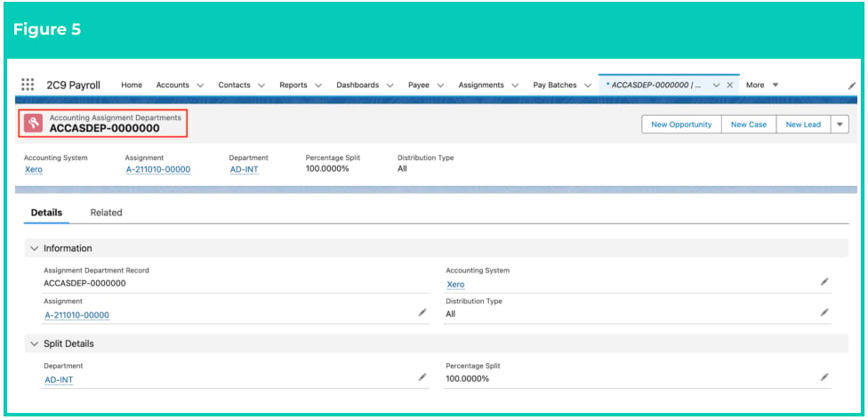This screenshot has width=868, height=420.
Task: Open the AD-INT link in the highlights panel
Action: (x=244, y=169)
